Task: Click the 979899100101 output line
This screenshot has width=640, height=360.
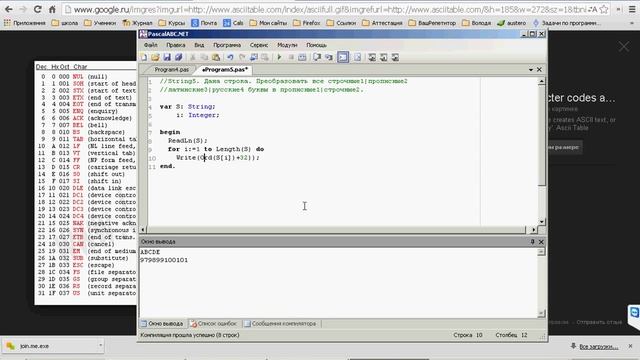Action: click(164, 260)
